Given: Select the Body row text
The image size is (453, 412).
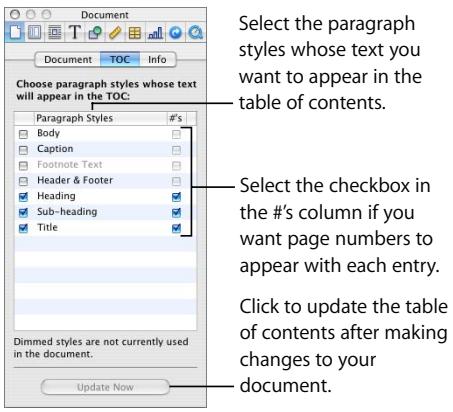Looking at the screenshot, I should (x=48, y=133).
